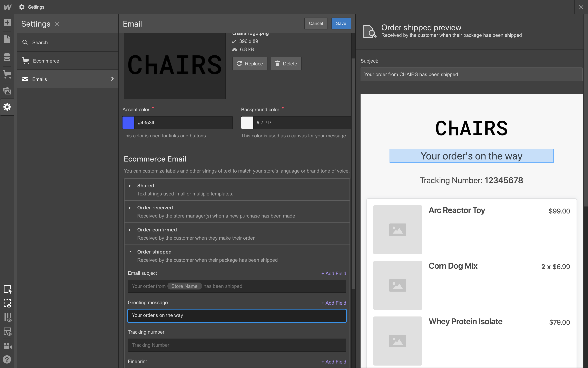The image size is (588, 368).
Task: Delete the chairs logo image
Action: point(286,64)
